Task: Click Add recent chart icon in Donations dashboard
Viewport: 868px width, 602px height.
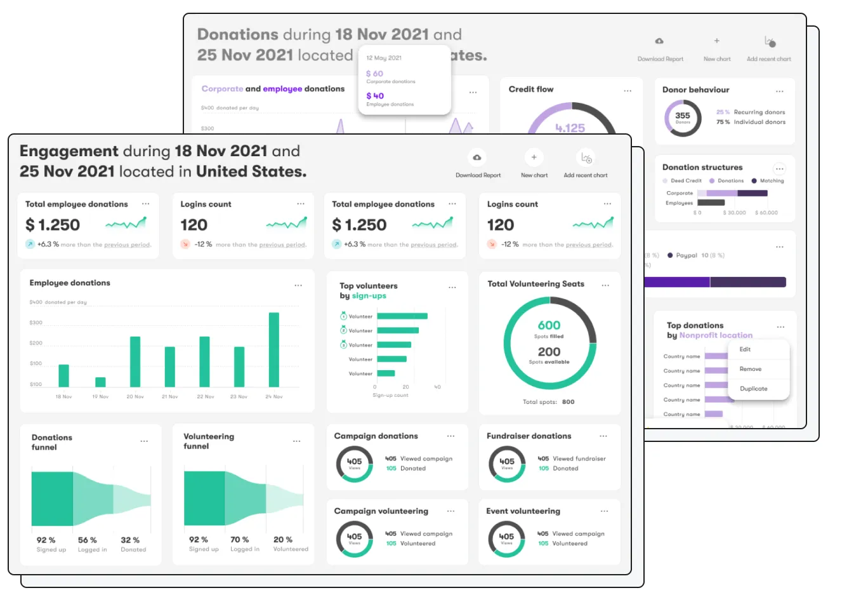Action: (x=770, y=42)
